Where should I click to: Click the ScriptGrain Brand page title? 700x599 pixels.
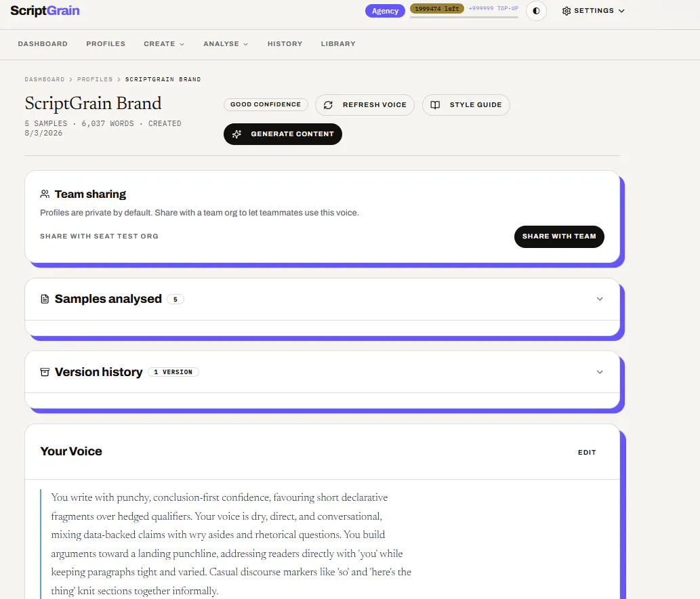coord(93,104)
